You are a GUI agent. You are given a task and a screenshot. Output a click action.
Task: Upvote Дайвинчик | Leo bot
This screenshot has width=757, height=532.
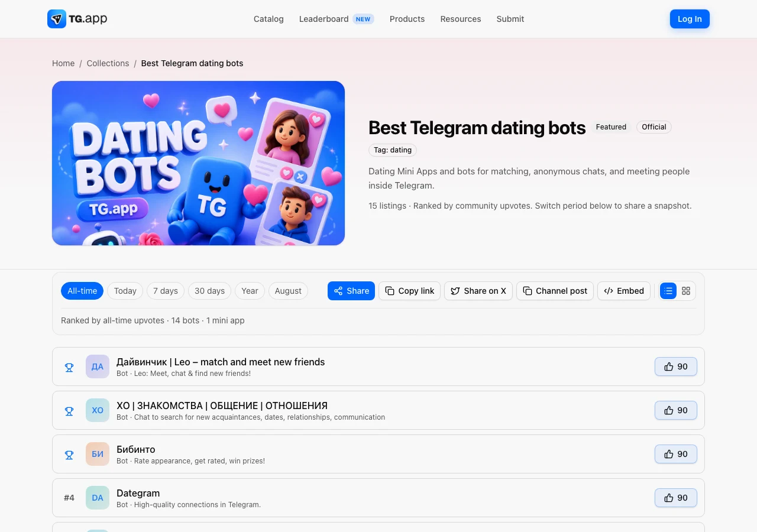(676, 366)
